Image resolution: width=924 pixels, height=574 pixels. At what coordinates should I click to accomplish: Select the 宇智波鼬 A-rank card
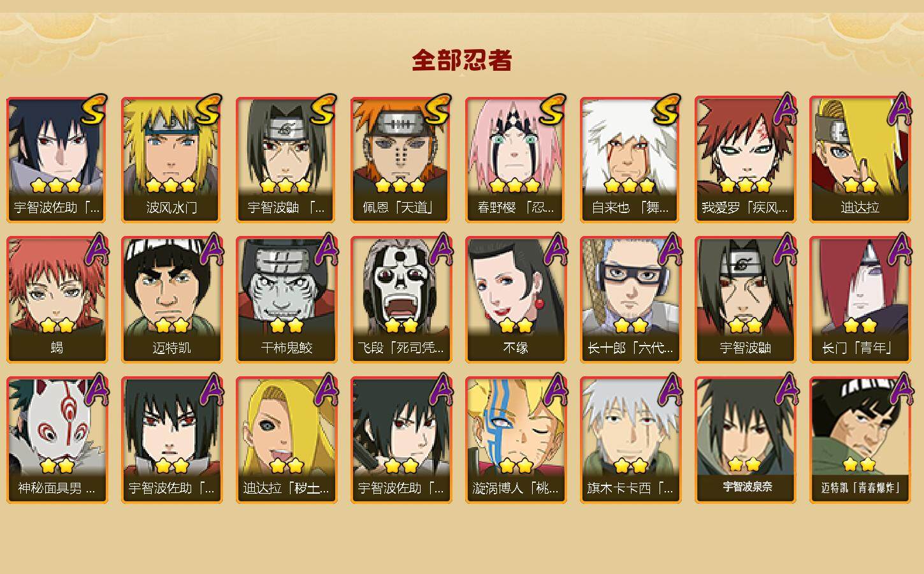(x=745, y=300)
